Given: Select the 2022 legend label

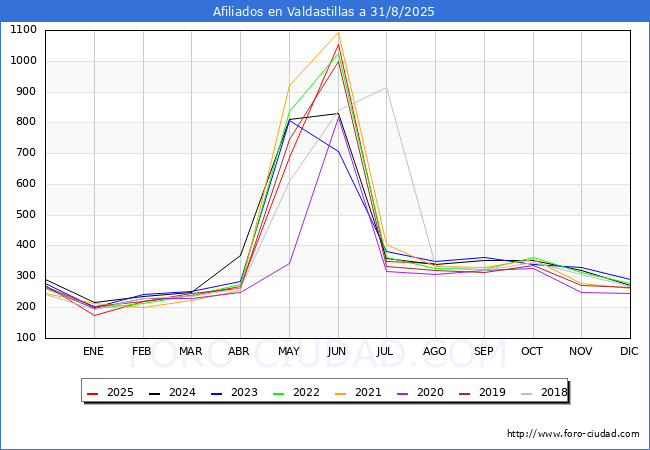Looking at the screenshot, I should click(x=306, y=392).
